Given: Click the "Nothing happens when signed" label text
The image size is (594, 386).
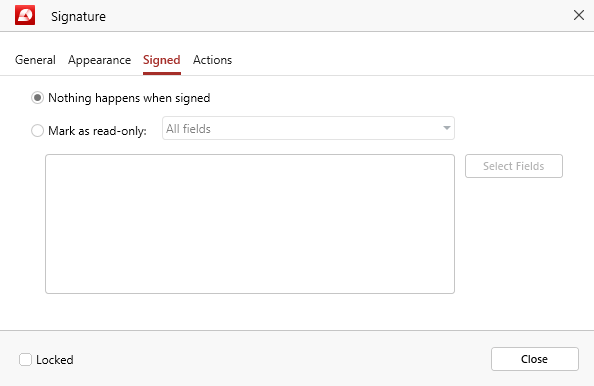Looking at the screenshot, I should (x=129, y=98).
